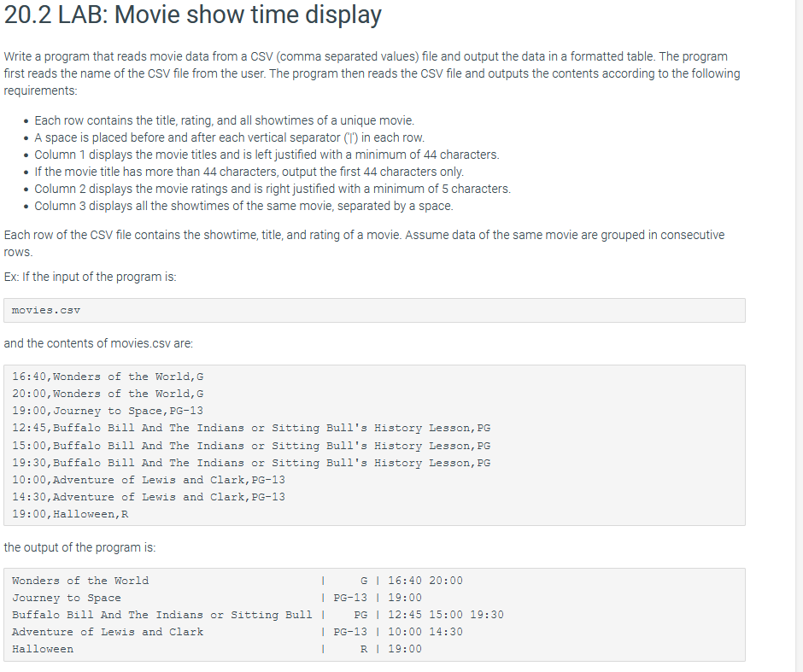Image resolution: width=803 pixels, height=672 pixels.
Task: Select the heading '20.2 LAB: Movie show time display'
Action: click(194, 15)
